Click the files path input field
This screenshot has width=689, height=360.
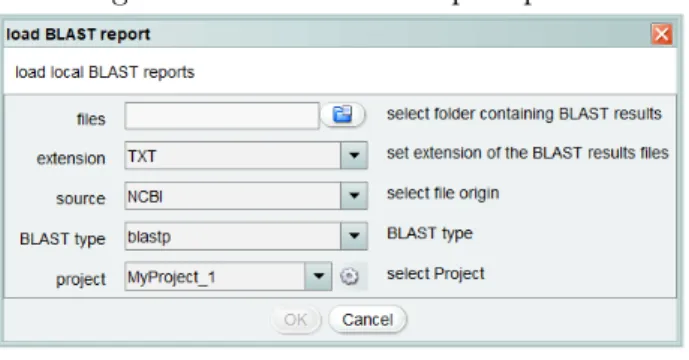222,116
